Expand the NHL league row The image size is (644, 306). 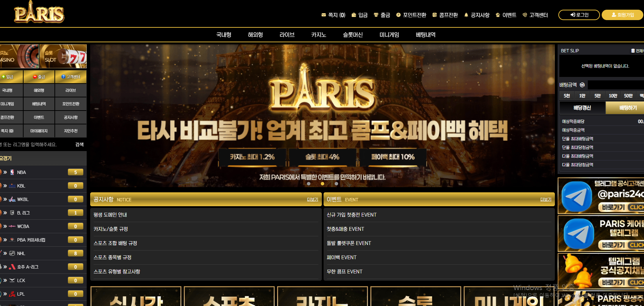coord(43,253)
